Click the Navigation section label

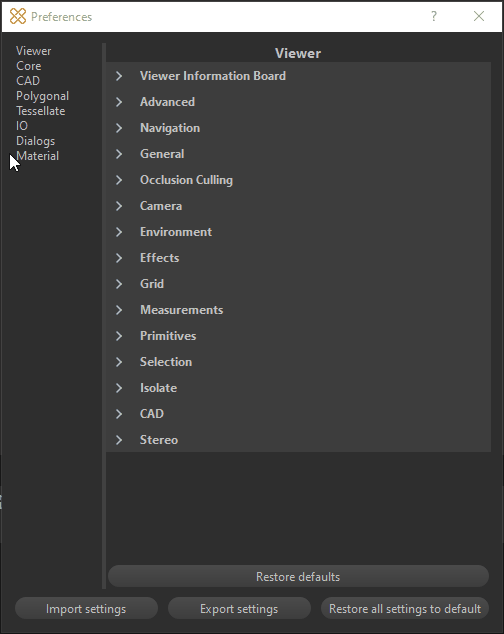coord(170,128)
